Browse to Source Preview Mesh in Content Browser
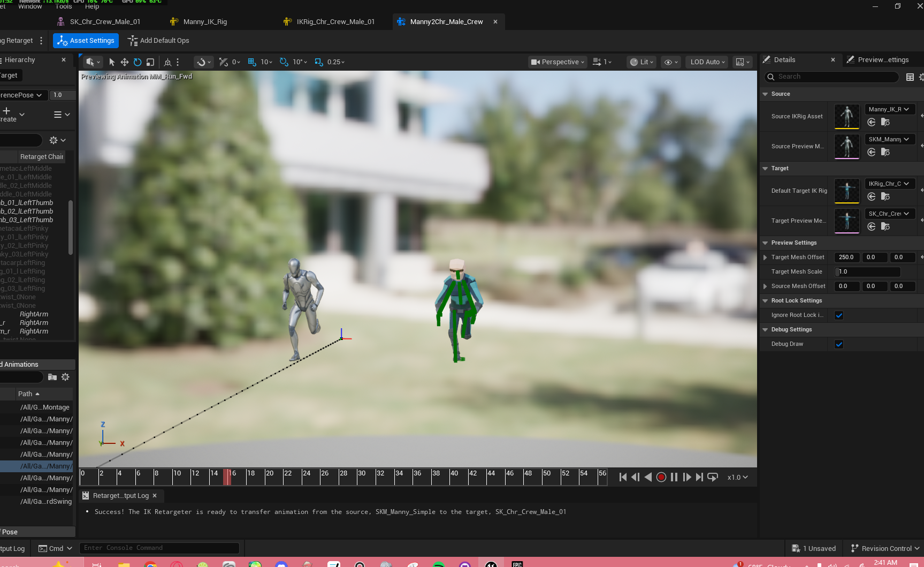Viewport: 924px width, 567px height. 885,153
